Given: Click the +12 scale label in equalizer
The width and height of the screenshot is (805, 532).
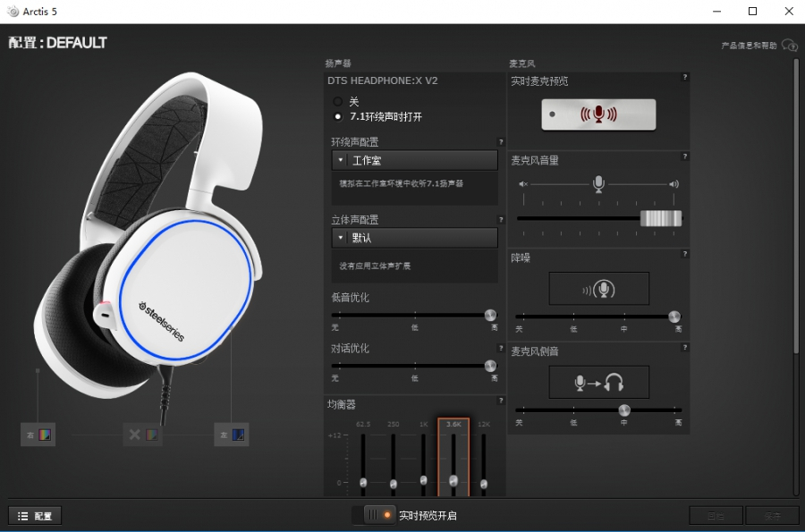Looking at the screenshot, I should coord(335,435).
